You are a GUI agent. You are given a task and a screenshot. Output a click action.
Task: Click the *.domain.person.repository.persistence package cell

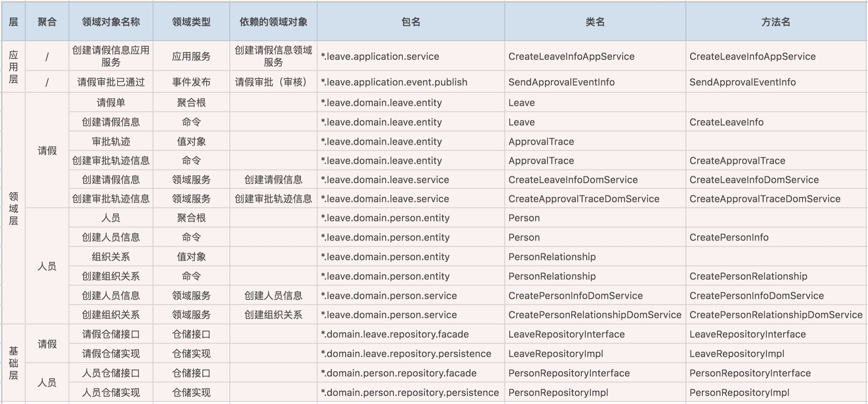click(x=410, y=393)
